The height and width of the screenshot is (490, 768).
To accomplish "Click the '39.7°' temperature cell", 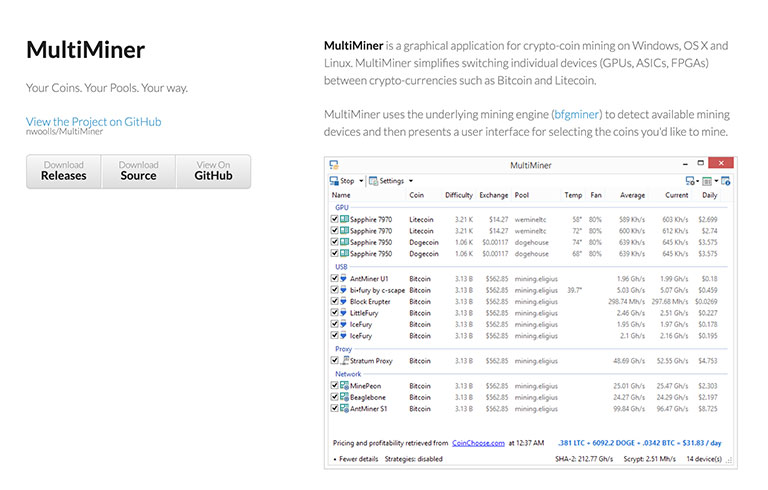I will (575, 290).
